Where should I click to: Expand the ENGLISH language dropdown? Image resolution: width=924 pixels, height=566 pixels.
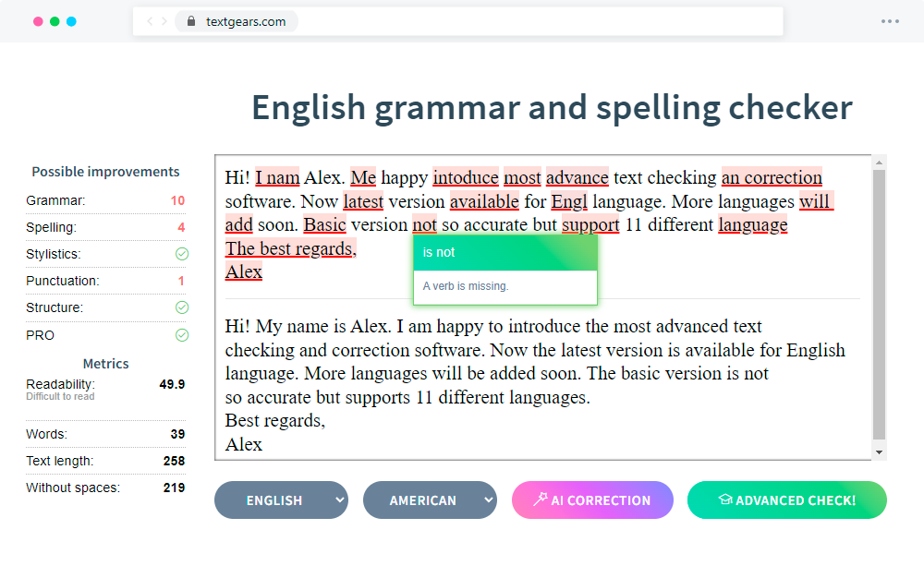[x=281, y=500]
